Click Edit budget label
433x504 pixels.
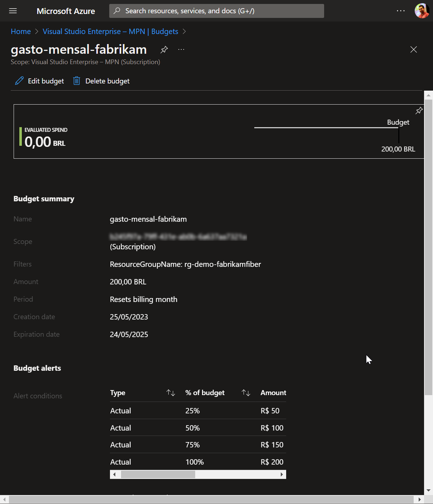[46, 81]
